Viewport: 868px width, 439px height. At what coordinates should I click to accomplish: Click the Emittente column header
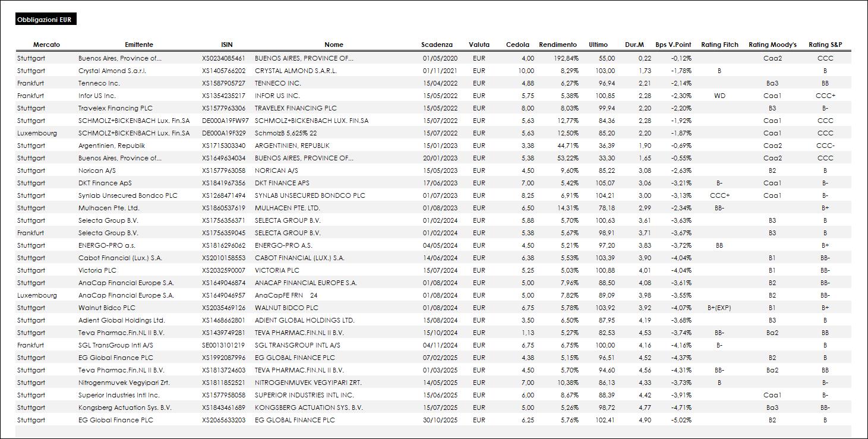coord(139,45)
